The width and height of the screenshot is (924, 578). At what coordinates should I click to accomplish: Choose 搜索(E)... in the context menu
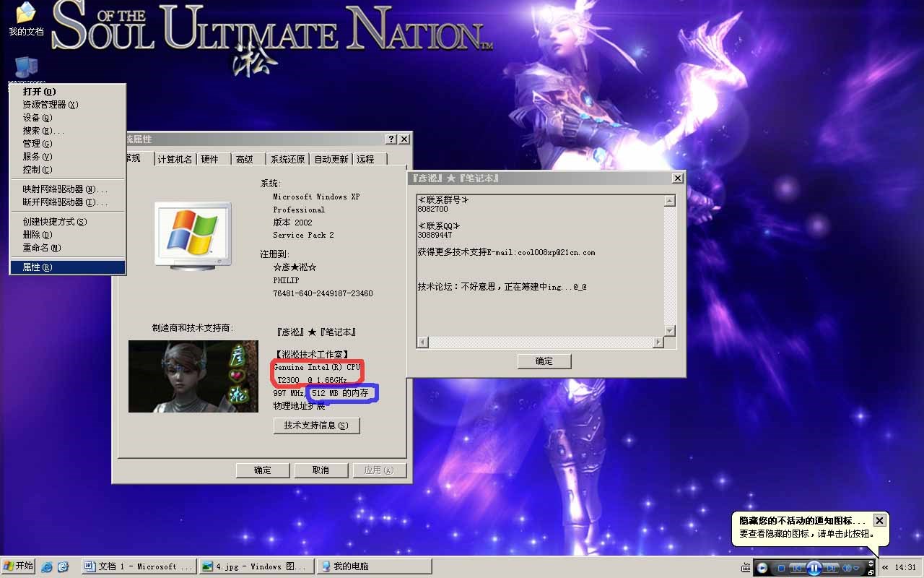click(67, 131)
